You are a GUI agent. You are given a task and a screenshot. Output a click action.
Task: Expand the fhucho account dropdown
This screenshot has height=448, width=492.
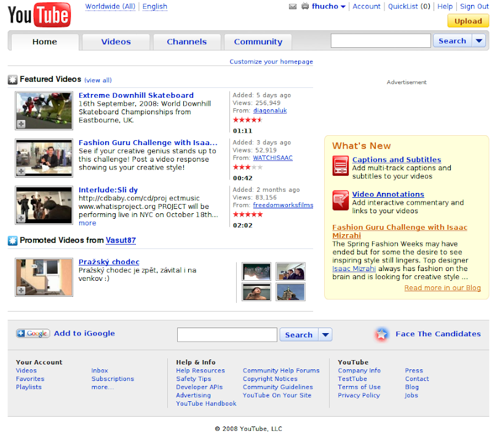(x=343, y=7)
